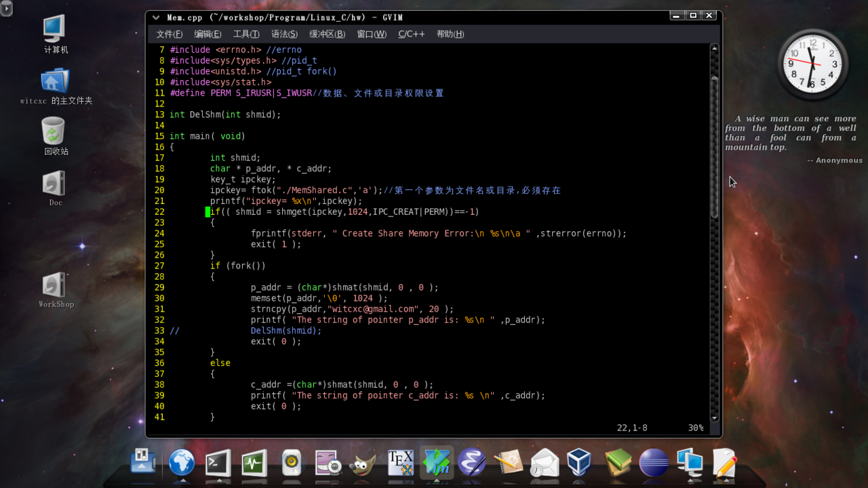Launch the TeX editor dock icon
Screen dimensions: 868x488
400,464
